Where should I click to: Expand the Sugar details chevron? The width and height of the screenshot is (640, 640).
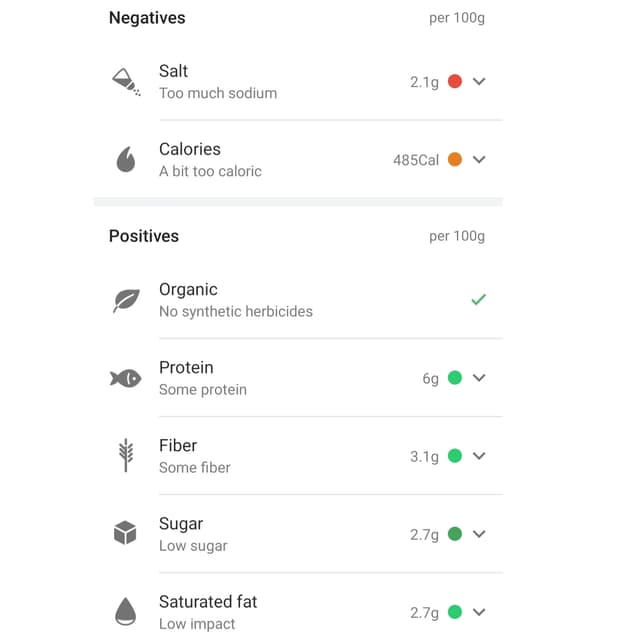(x=479, y=534)
